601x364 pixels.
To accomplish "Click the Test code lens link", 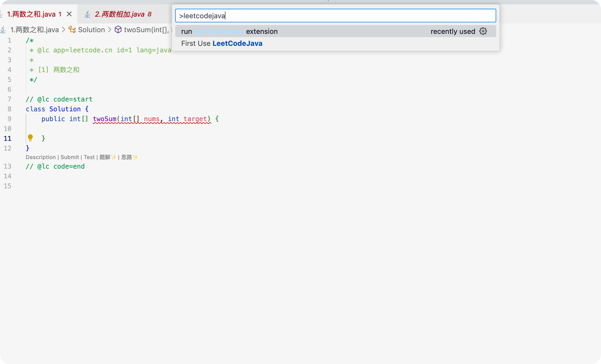I will [89, 157].
